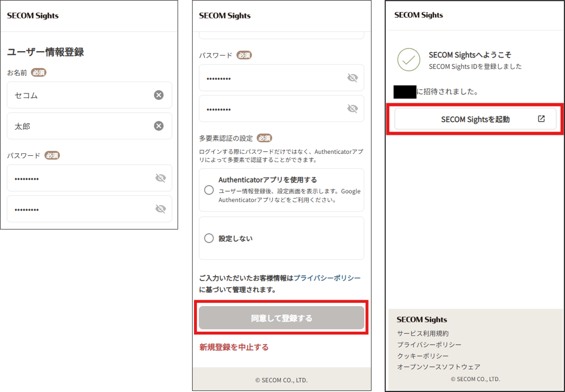Click the お名前 label
The width and height of the screenshot is (565, 392).
[x=17, y=73]
